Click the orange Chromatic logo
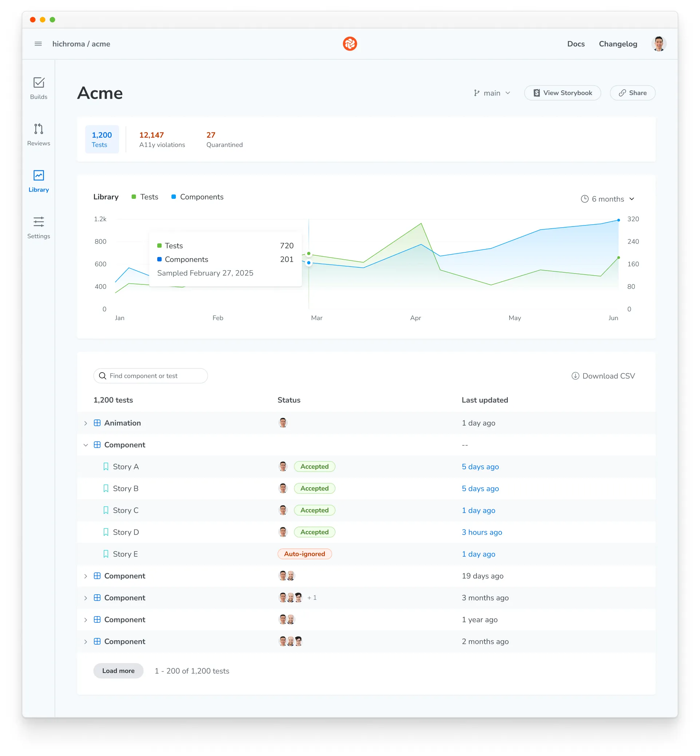 coord(349,44)
